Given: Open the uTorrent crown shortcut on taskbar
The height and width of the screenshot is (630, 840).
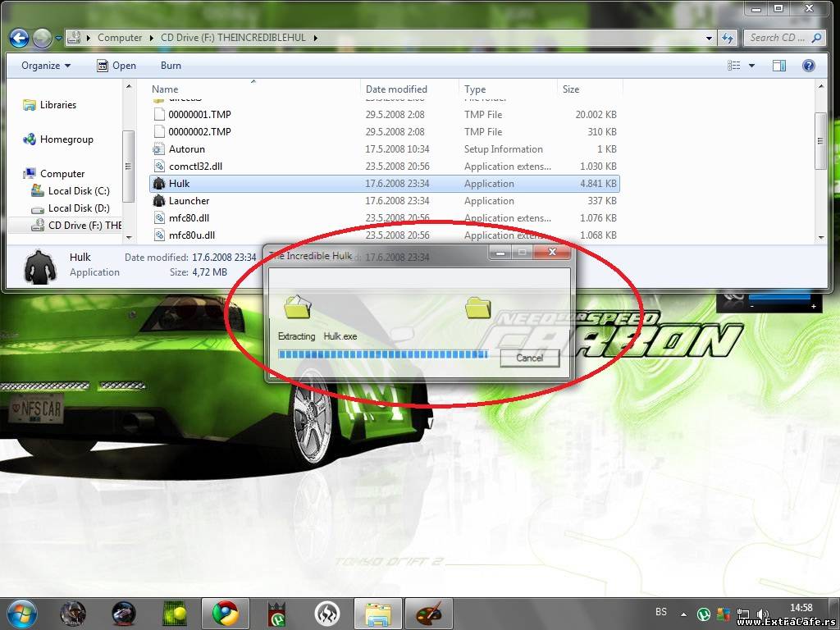Looking at the screenshot, I should 276,614.
